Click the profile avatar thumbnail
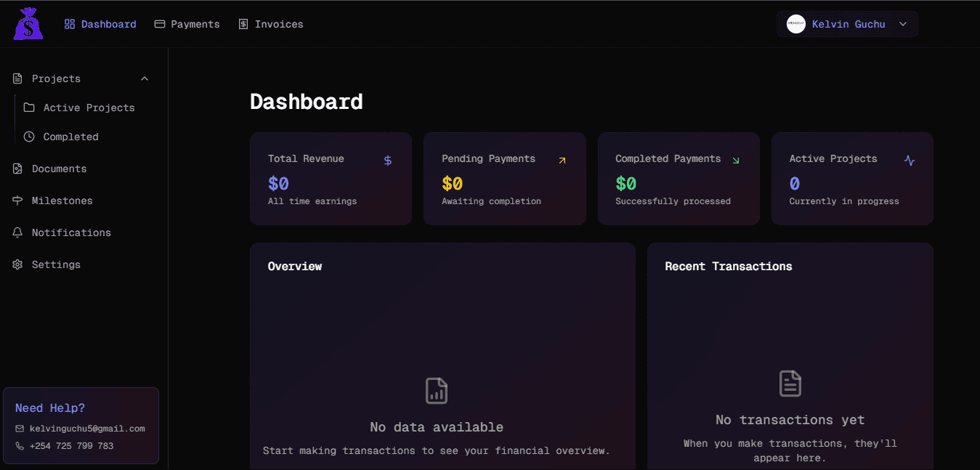 click(796, 23)
